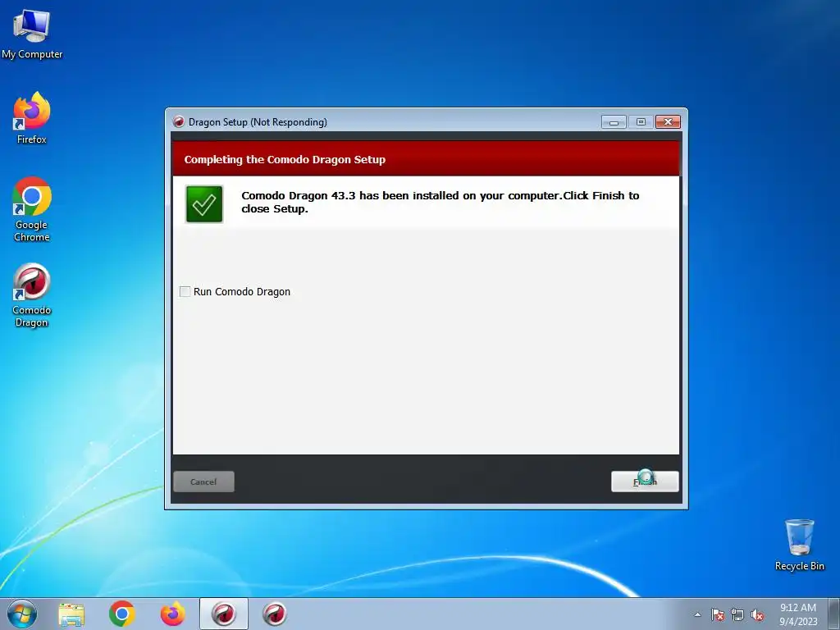This screenshot has width=840, height=630.
Task: Maximize the Dragon Setup window
Action: 641,122
